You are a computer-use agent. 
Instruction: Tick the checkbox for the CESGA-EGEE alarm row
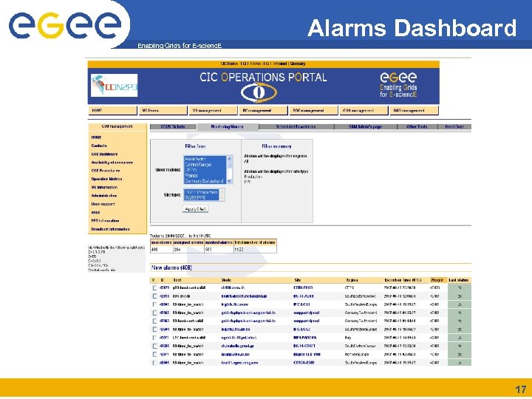(x=154, y=363)
